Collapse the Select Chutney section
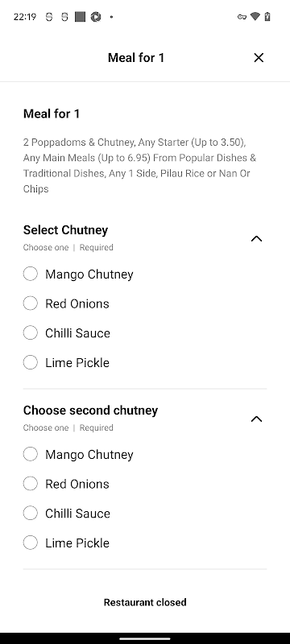This screenshot has height=644, width=290. point(256,238)
